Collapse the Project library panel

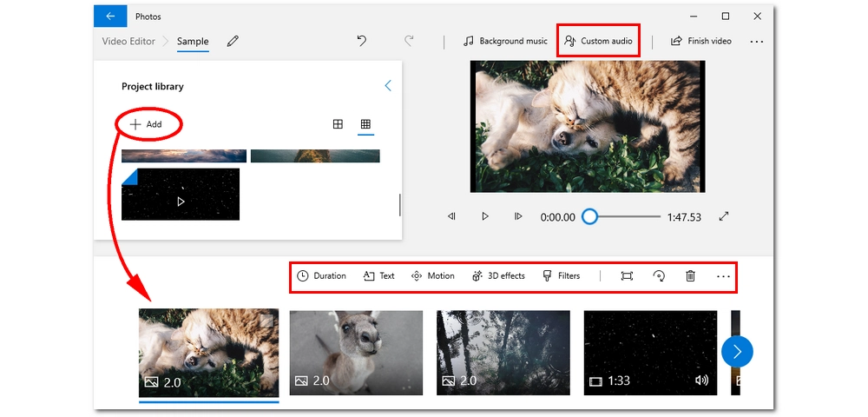point(387,86)
